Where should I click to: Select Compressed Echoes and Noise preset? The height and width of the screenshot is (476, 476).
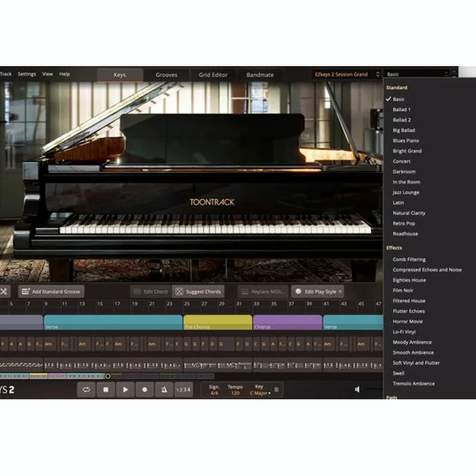coord(427,270)
